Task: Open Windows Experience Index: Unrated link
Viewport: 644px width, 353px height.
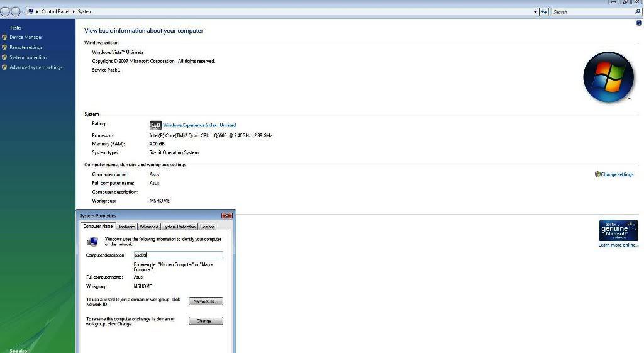Action: tap(199, 125)
